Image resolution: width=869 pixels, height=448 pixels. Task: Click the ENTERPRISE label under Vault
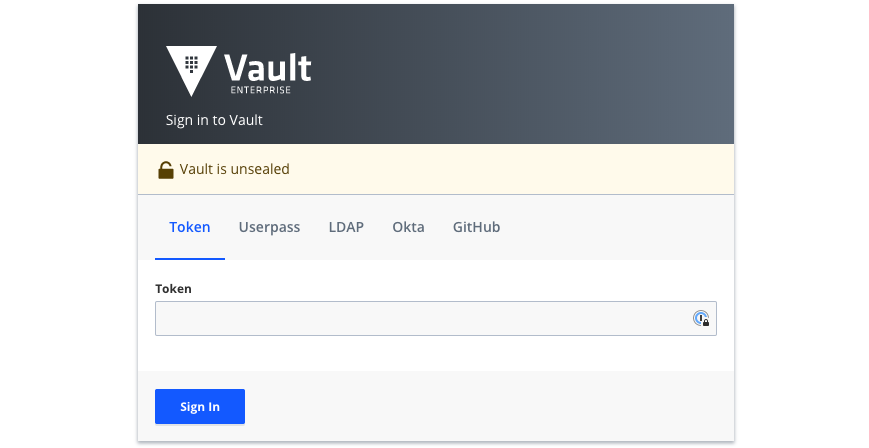point(260,91)
